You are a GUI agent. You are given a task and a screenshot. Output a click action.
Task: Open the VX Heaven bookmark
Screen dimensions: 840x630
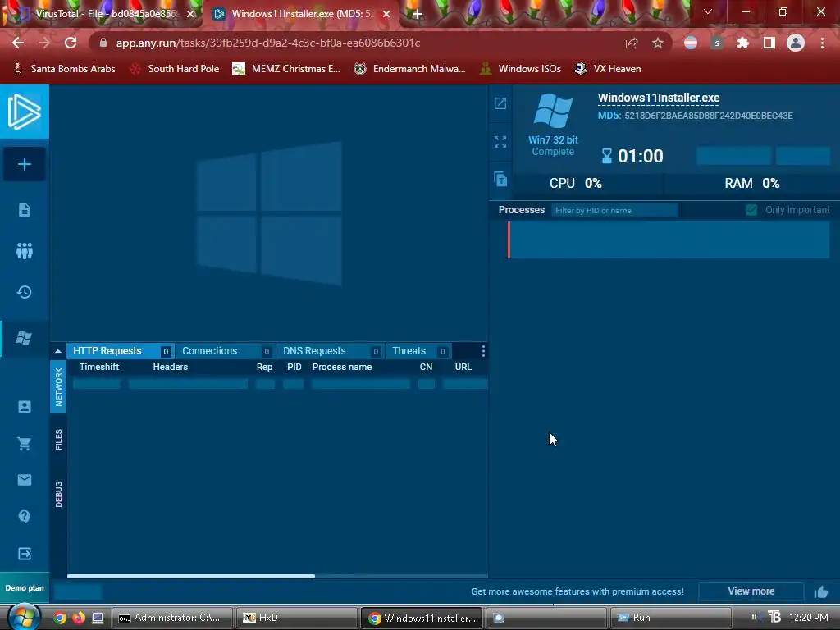pyautogui.click(x=608, y=69)
